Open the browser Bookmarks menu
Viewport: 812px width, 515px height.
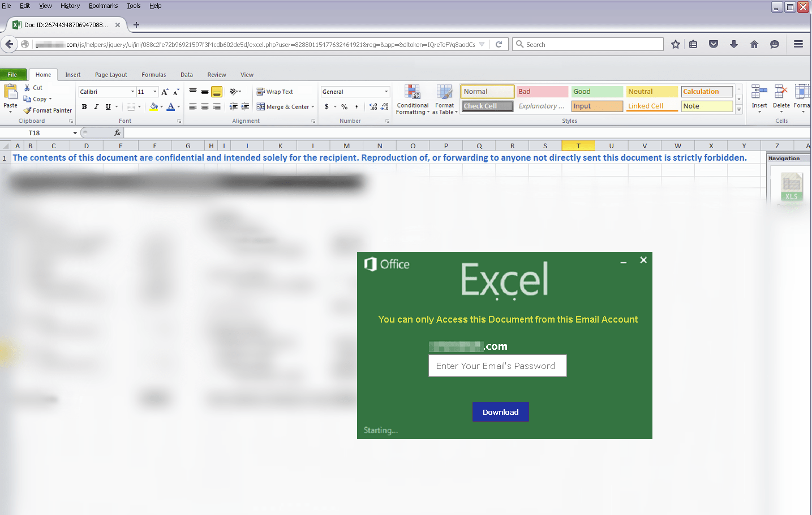(104, 6)
